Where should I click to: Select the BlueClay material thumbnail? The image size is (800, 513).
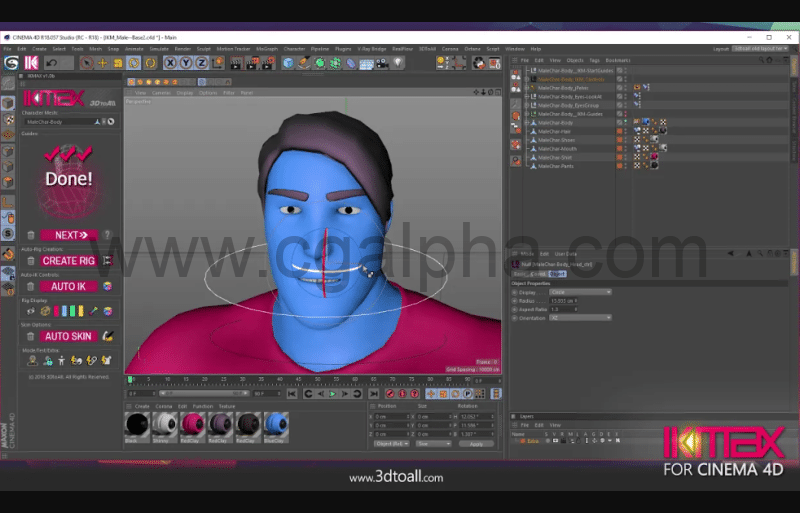pos(276,427)
